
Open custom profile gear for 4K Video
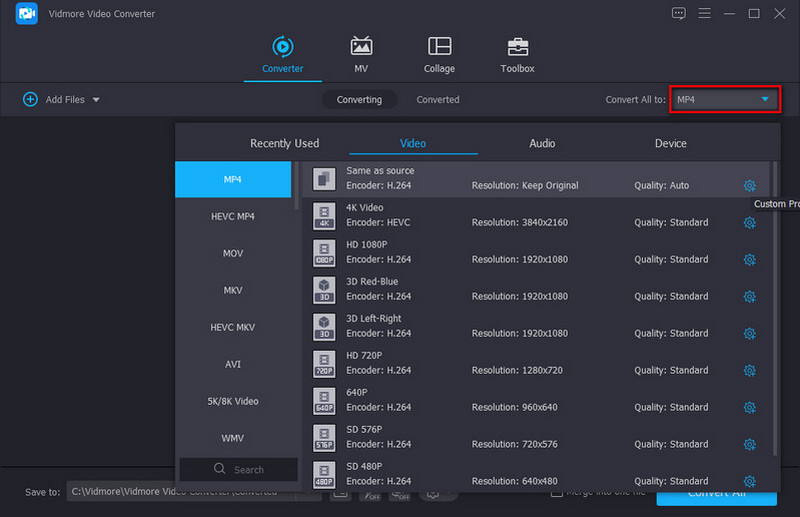click(749, 223)
